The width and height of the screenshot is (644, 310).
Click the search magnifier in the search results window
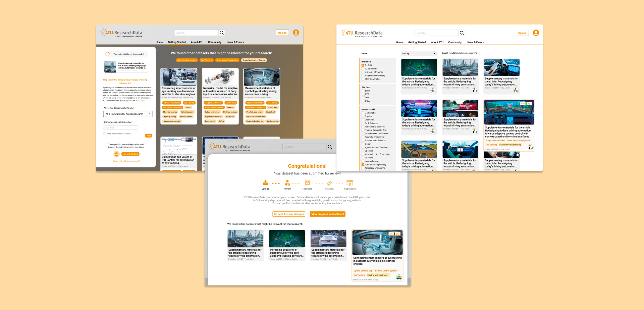coord(462,33)
